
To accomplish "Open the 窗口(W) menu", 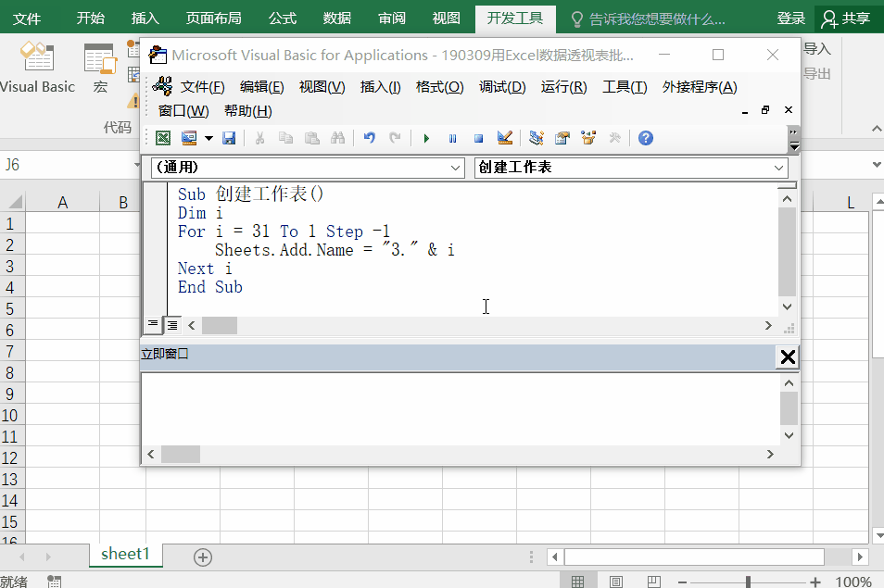I will click(183, 111).
